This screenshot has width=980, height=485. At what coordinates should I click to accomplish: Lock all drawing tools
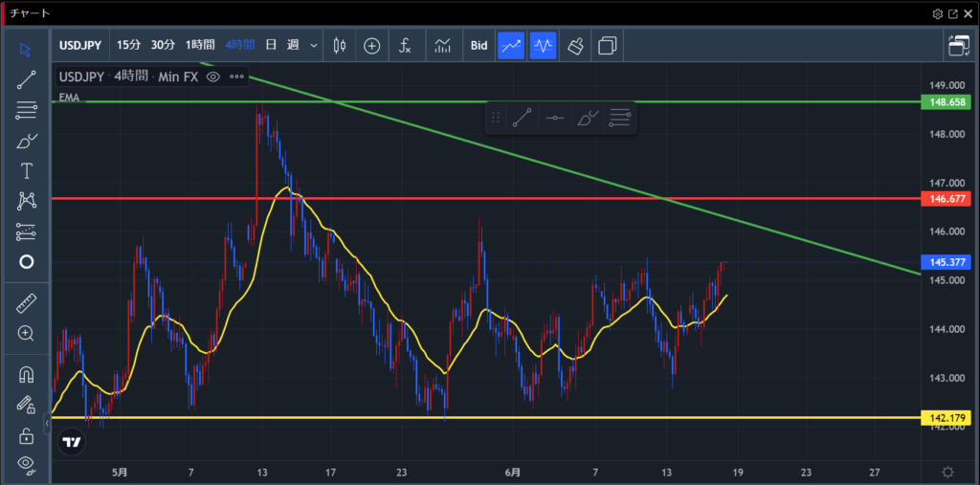[x=26, y=435]
